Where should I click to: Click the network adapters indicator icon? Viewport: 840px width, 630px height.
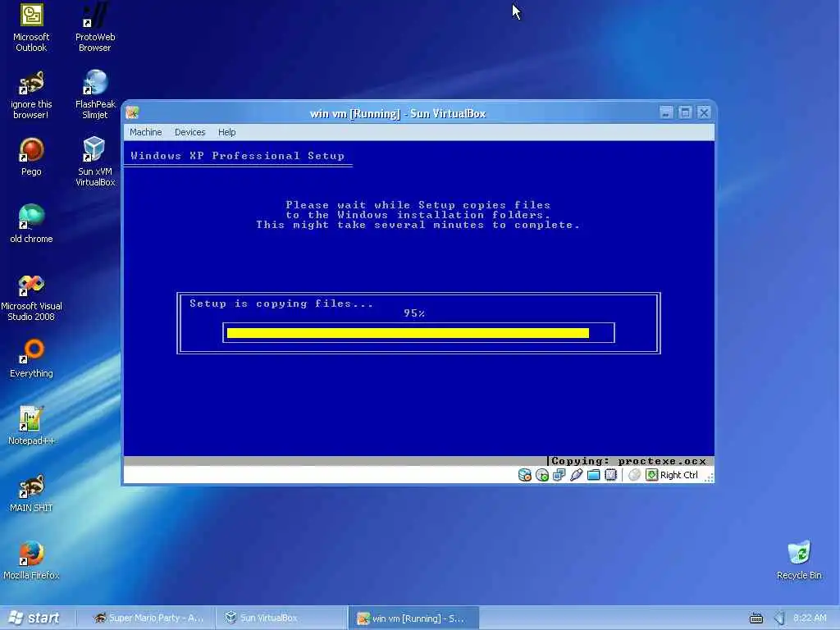[559, 475]
